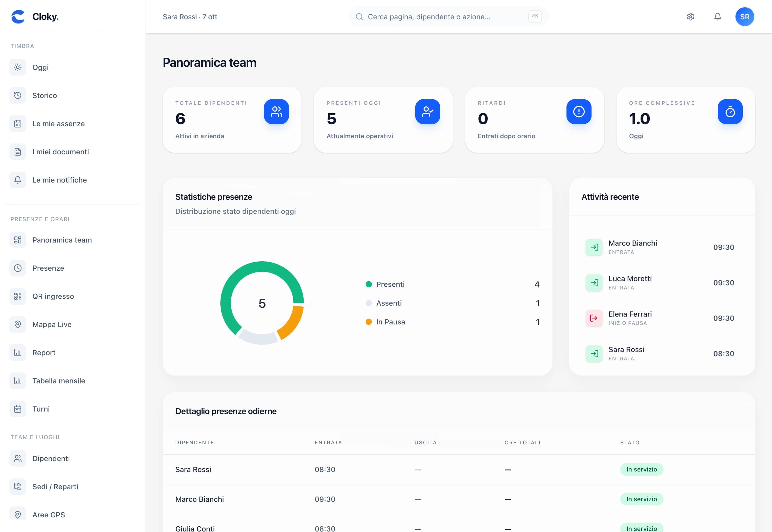Click Elena Ferrari's inizio pausa icon

(x=594, y=318)
